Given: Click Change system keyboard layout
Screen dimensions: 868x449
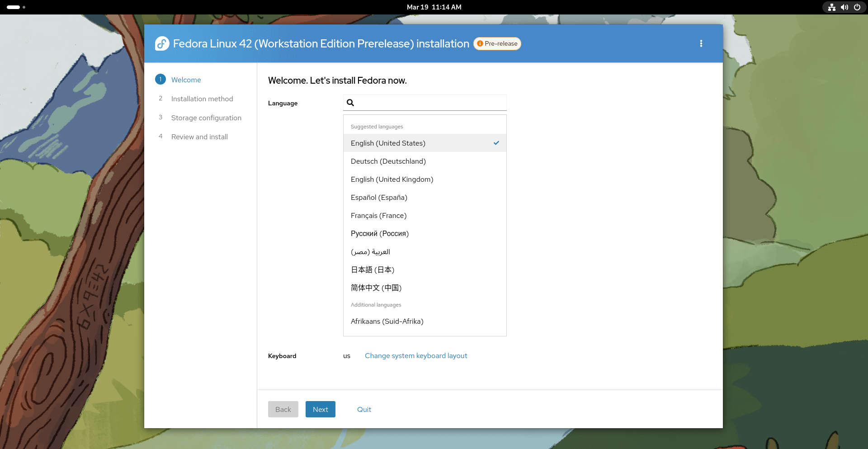Looking at the screenshot, I should pos(416,355).
